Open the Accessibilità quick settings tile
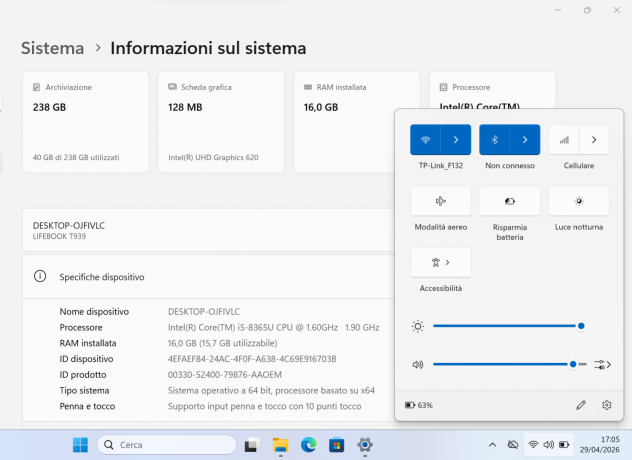The width and height of the screenshot is (632, 460). point(441,262)
